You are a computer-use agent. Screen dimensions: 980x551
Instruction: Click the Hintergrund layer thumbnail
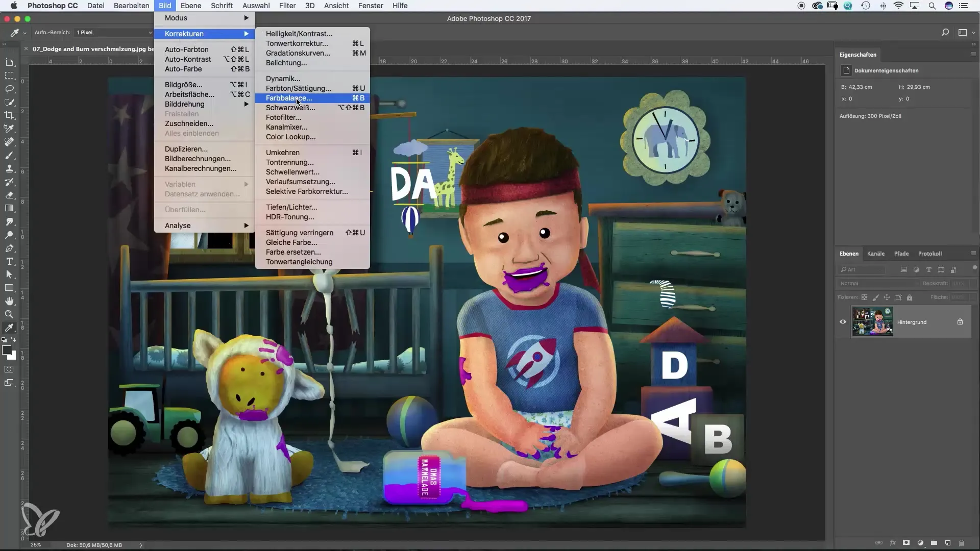point(872,321)
